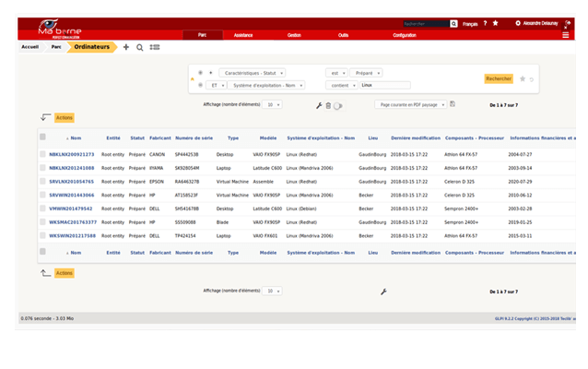Open the Alexandre Delaunay user link
The width and height of the screenshot is (588, 369).
(x=540, y=23)
